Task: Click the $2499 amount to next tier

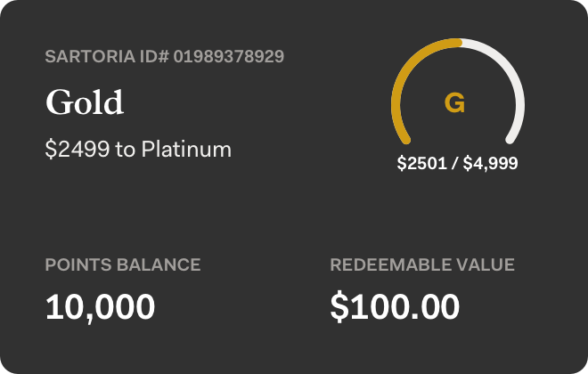Action: tap(77, 149)
